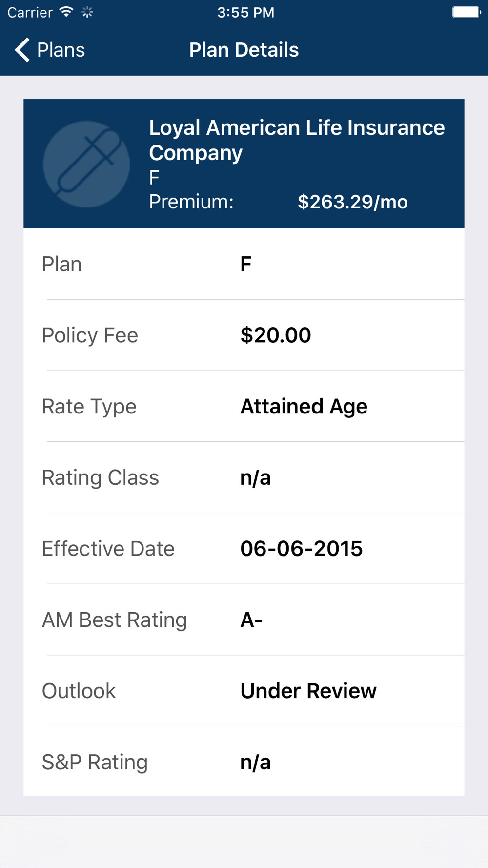
Task: Tap the pill logo icon
Action: coord(86,164)
